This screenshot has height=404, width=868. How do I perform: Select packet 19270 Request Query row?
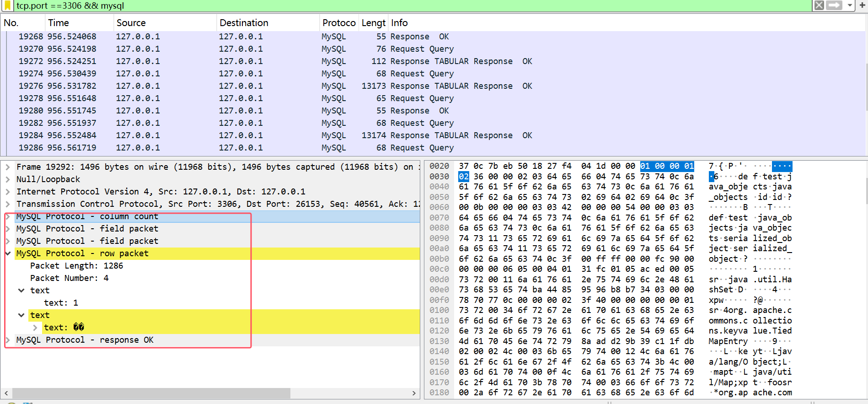432,49
